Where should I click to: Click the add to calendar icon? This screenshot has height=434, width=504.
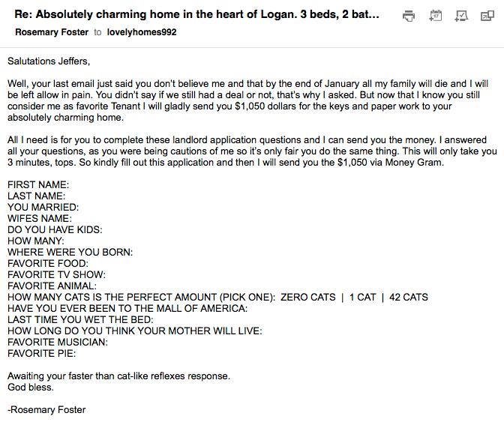pos(436,16)
